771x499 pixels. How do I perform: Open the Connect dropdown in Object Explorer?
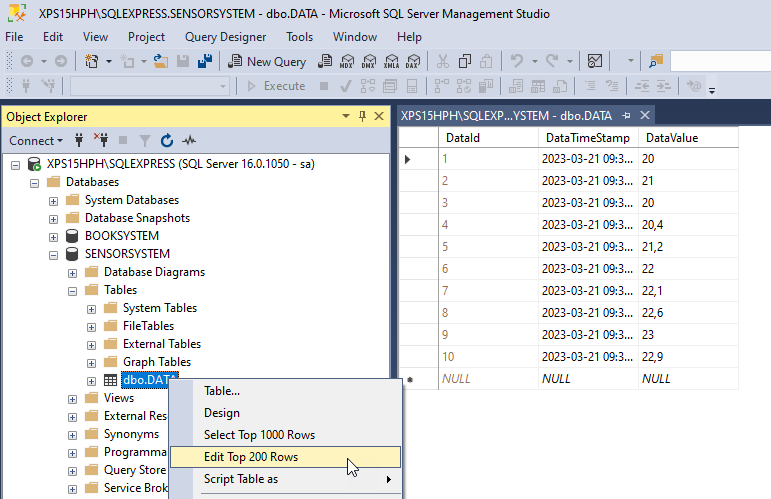[36, 141]
